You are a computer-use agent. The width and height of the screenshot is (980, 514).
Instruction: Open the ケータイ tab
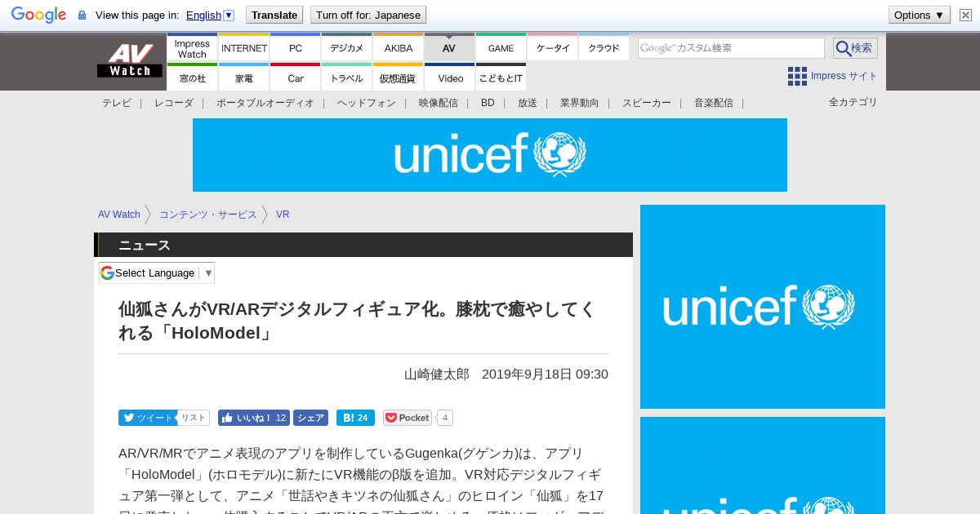[552, 47]
